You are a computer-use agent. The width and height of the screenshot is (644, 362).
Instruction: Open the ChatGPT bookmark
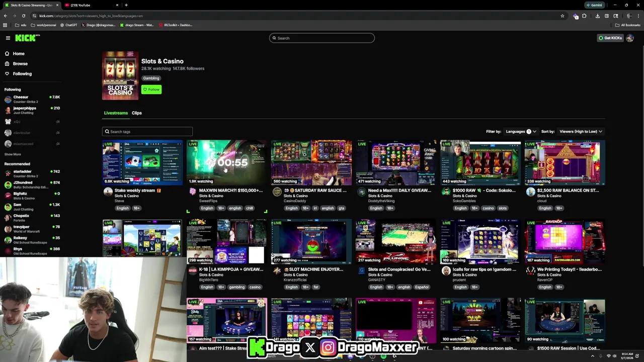pos(69,25)
